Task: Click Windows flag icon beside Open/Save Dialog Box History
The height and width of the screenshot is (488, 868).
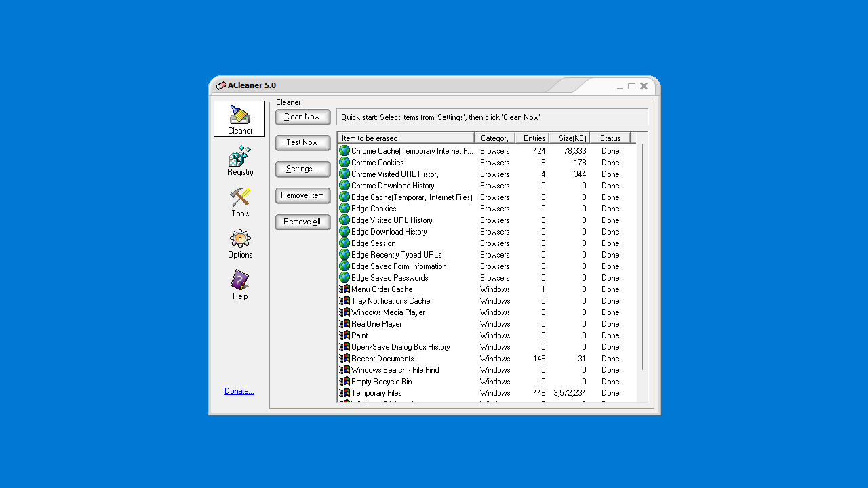Action: tap(344, 347)
